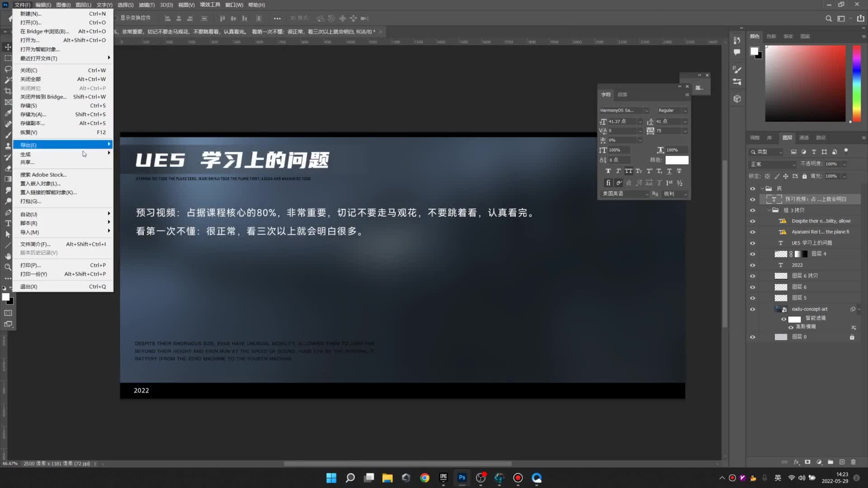Click the underline T icon
Viewport: 868px width, 488px height.
point(670,171)
